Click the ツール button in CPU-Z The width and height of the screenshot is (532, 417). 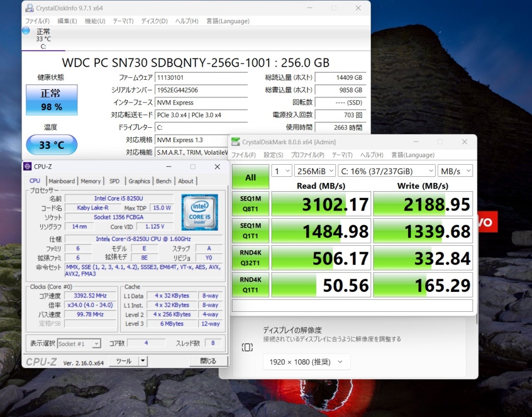tap(124, 361)
